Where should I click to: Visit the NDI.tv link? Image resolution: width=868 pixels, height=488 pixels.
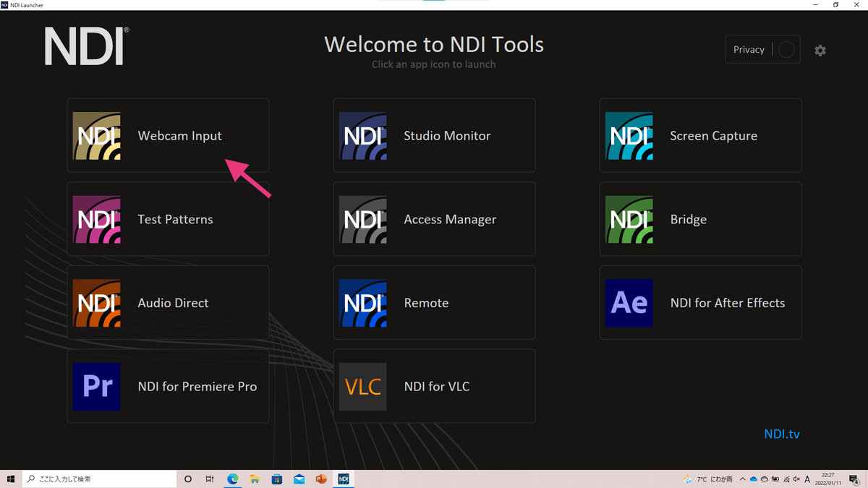[x=782, y=435]
